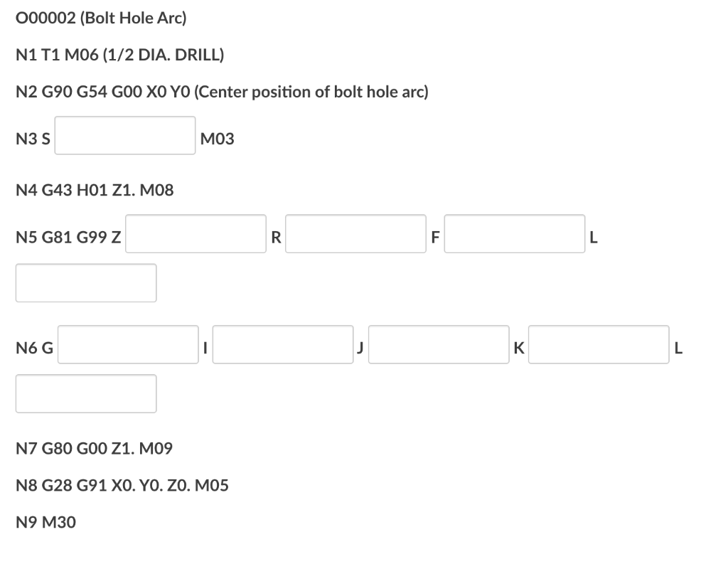Click the G-code input field on line N6

(128, 344)
